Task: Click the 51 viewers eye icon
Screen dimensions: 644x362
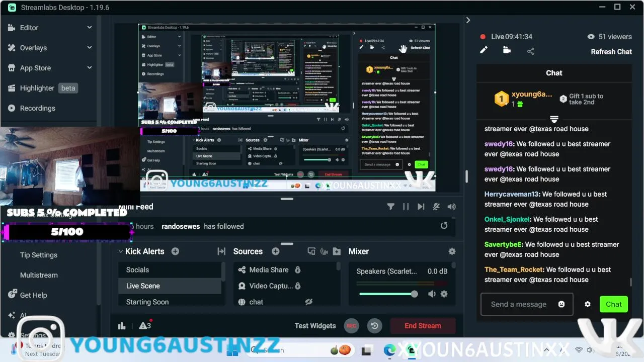Action: point(591,37)
